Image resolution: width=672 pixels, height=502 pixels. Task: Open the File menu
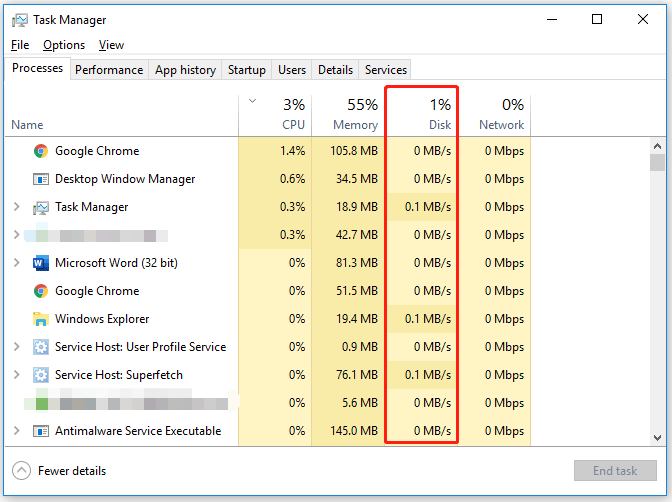(x=20, y=45)
